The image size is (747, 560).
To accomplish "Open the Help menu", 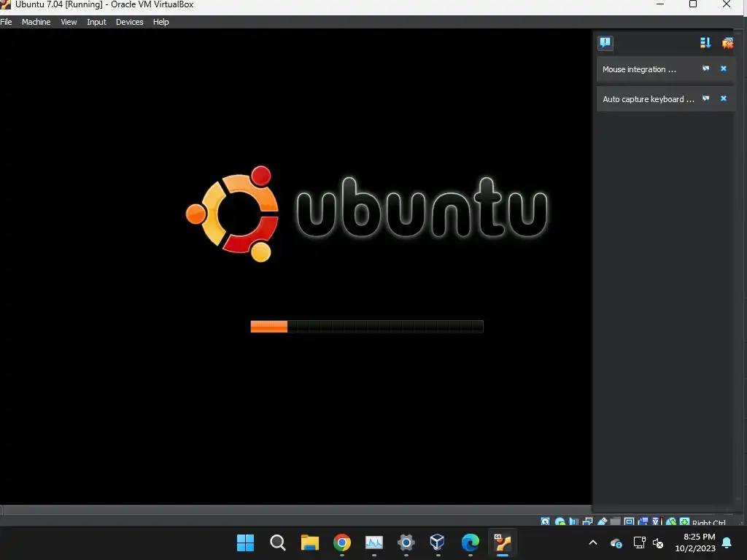I will tap(161, 22).
